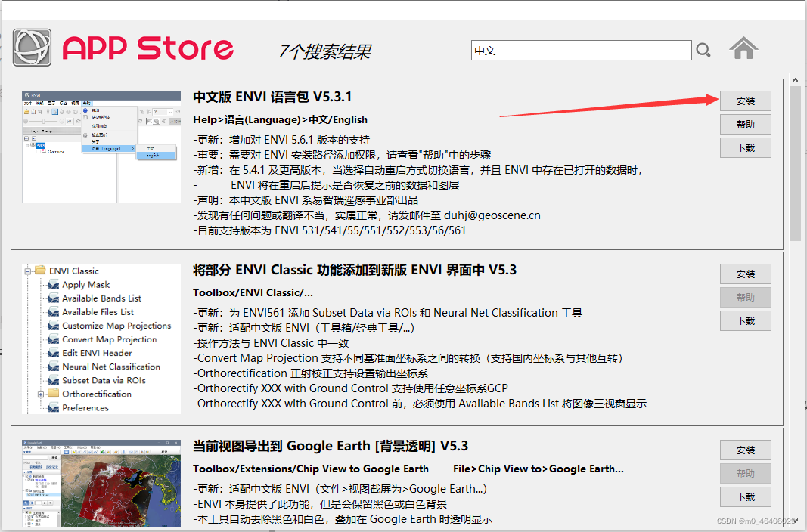Viewport: 807px width, 532px height.
Task: Click 帮助 for the Google Earth export app
Action: tap(745, 473)
